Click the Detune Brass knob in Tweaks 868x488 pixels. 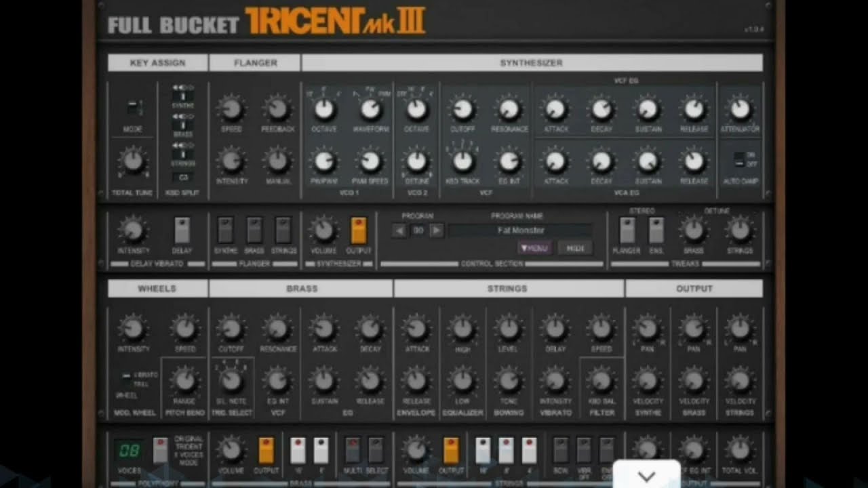tap(694, 230)
